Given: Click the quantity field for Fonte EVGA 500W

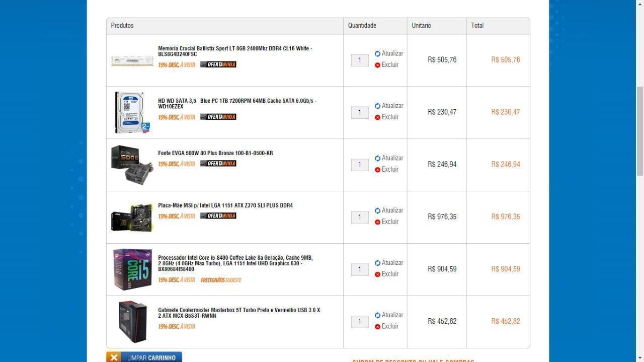Looking at the screenshot, I should (360, 165).
